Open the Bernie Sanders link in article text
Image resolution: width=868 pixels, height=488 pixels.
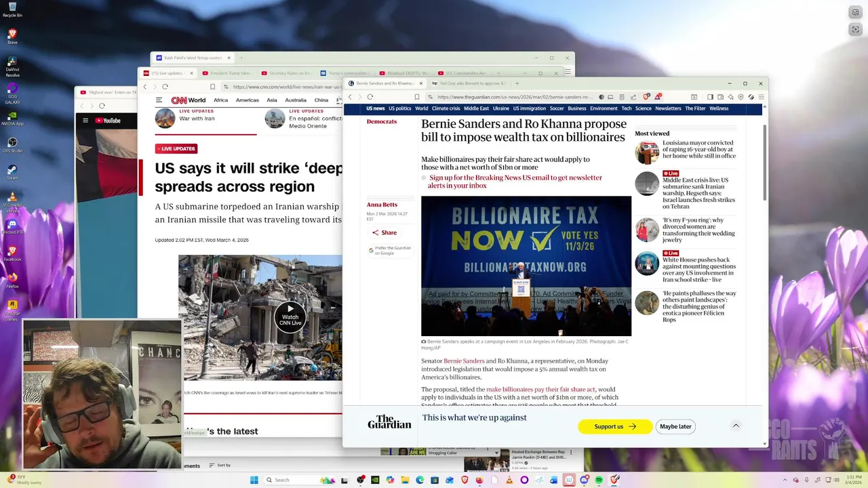pos(464,361)
